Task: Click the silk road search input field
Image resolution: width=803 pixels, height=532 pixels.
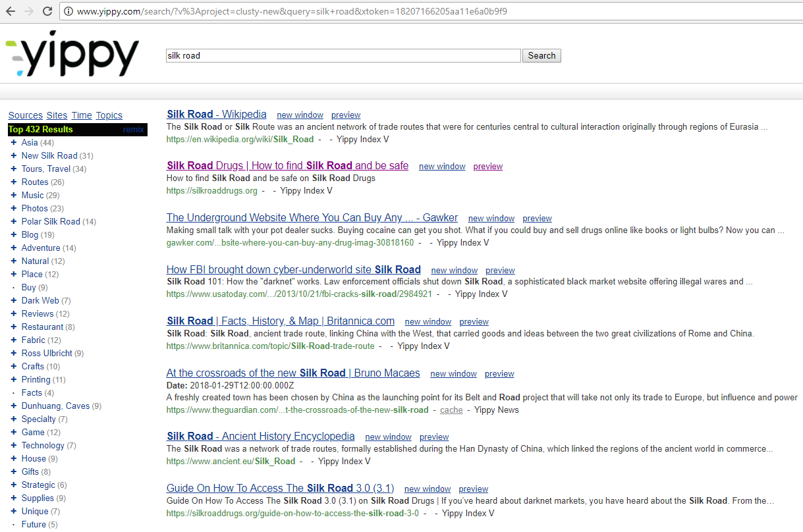Action: click(343, 55)
